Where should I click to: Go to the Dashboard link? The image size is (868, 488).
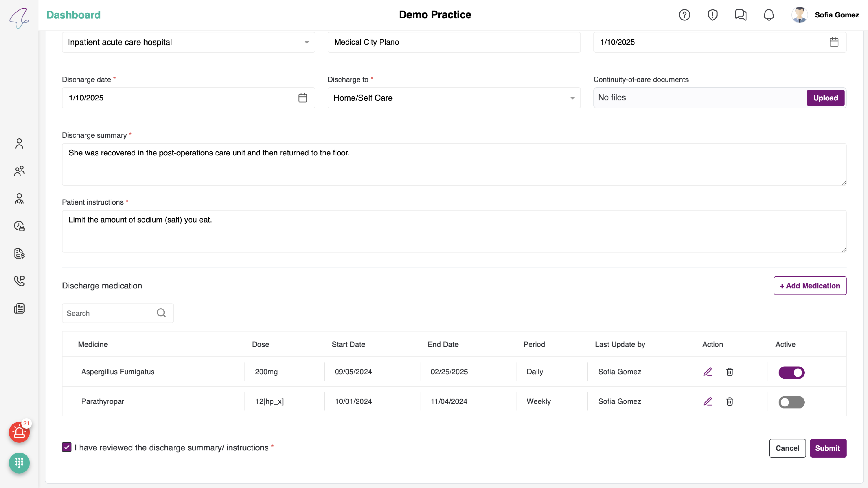pos(73,15)
